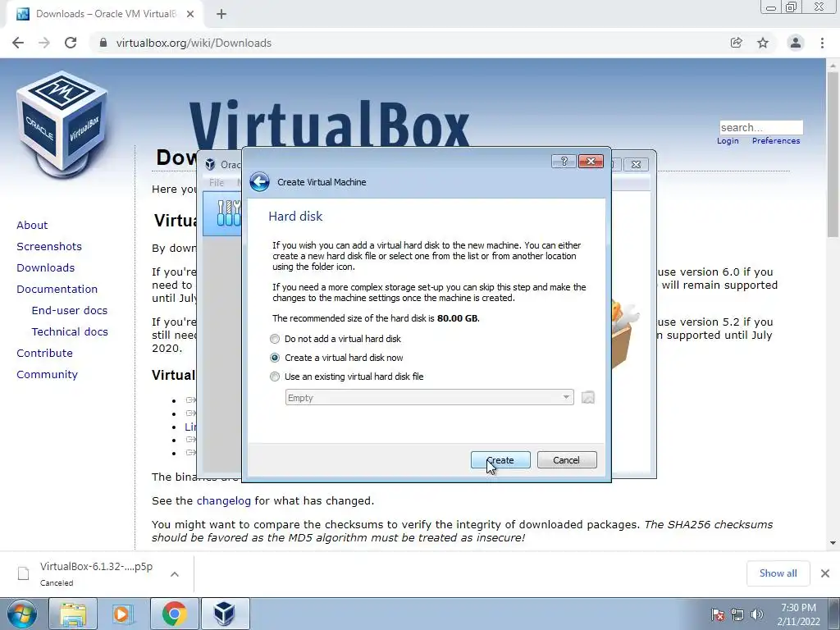Close the Downloads browser tab
The height and width of the screenshot is (630, 840).
point(190,15)
